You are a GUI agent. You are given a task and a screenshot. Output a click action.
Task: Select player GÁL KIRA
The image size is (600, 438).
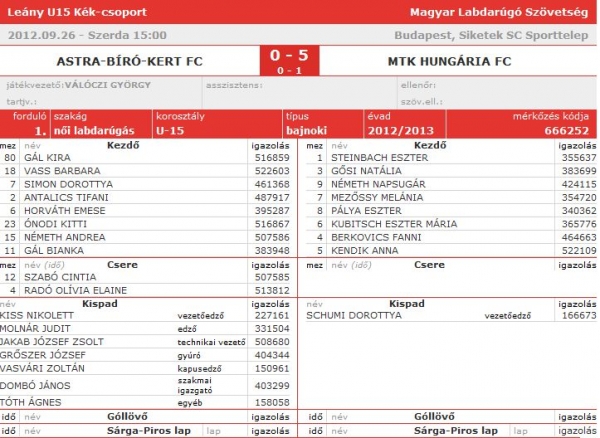[47, 158]
